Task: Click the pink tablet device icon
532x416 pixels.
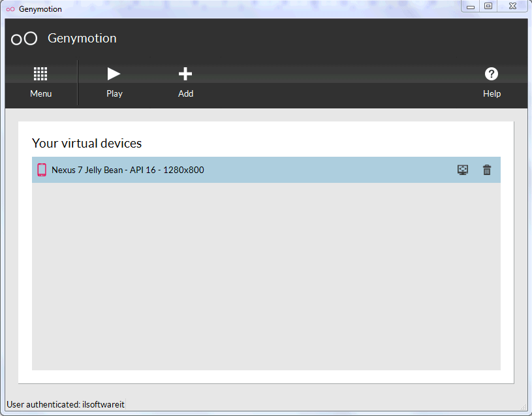Action: pyautogui.click(x=42, y=170)
